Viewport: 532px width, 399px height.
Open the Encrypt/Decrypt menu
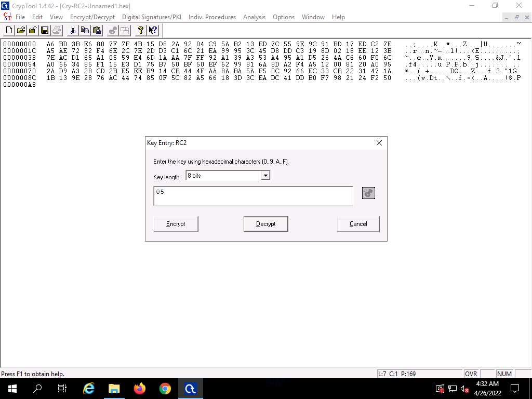[x=92, y=17]
